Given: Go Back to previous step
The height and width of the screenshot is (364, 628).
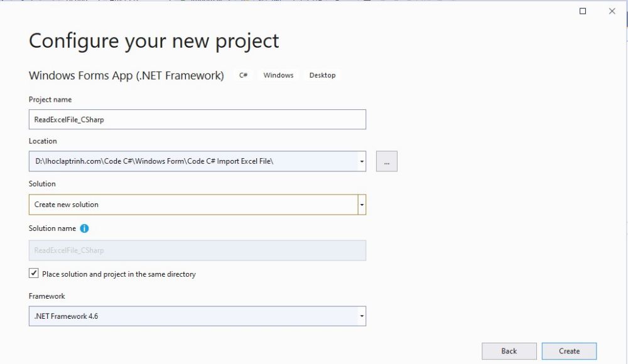Looking at the screenshot, I should tap(509, 351).
